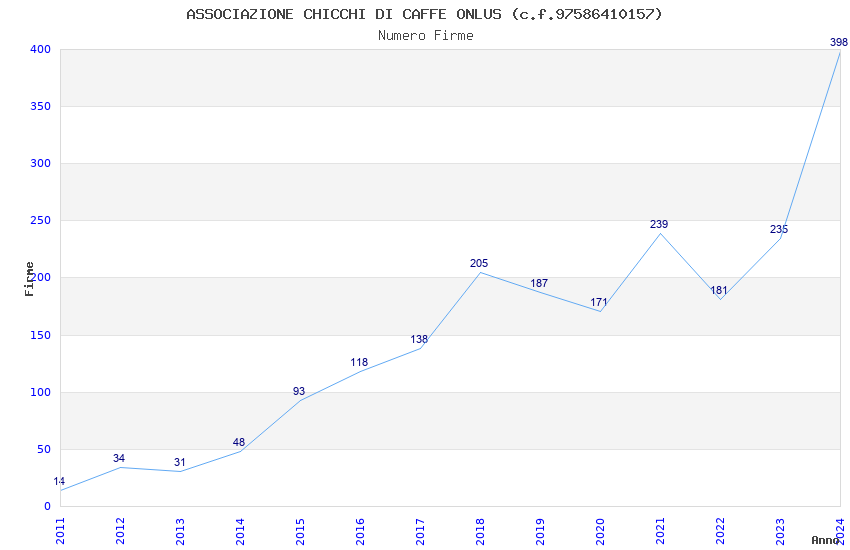Select the 93 data label
The height and width of the screenshot is (550, 850).
pos(299,391)
